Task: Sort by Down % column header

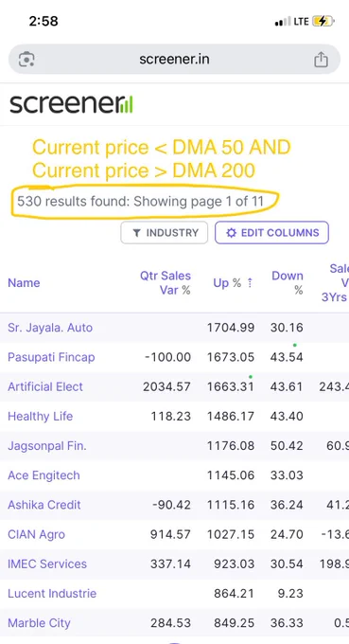Action: 288,283
